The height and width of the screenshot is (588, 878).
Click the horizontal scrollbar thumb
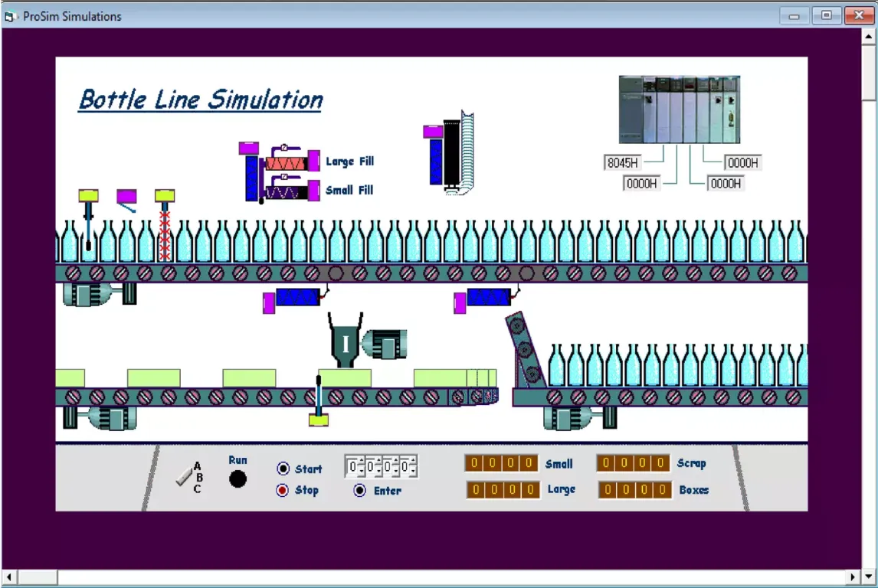[x=37, y=577]
